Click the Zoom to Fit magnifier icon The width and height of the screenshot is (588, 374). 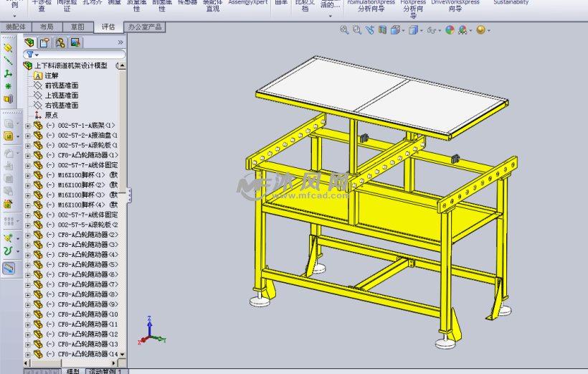[x=344, y=30]
